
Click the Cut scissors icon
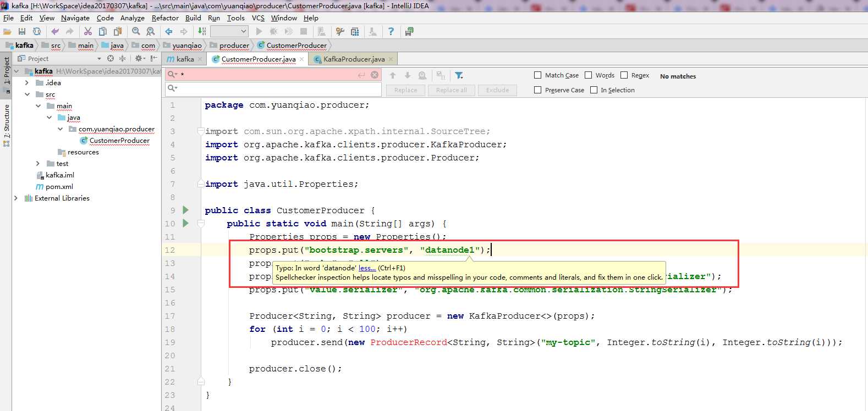88,32
